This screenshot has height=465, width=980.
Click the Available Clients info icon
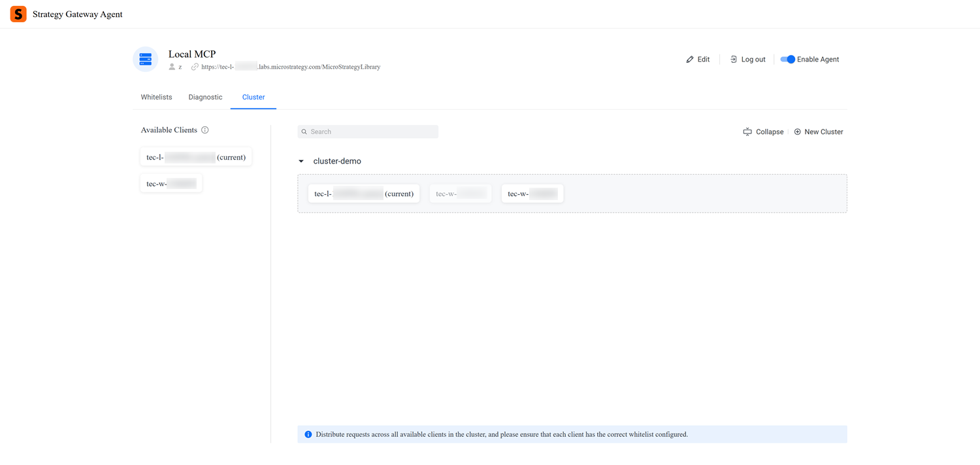point(205,130)
